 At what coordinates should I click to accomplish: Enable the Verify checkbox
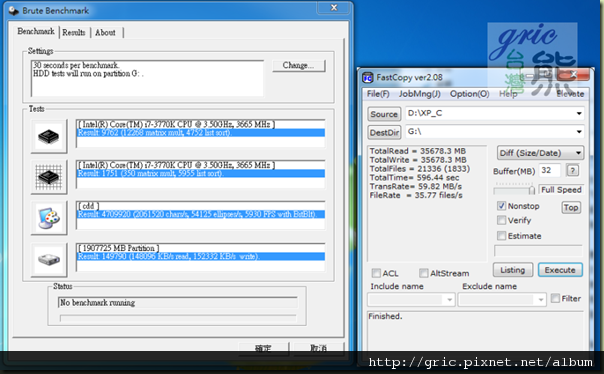(x=501, y=220)
